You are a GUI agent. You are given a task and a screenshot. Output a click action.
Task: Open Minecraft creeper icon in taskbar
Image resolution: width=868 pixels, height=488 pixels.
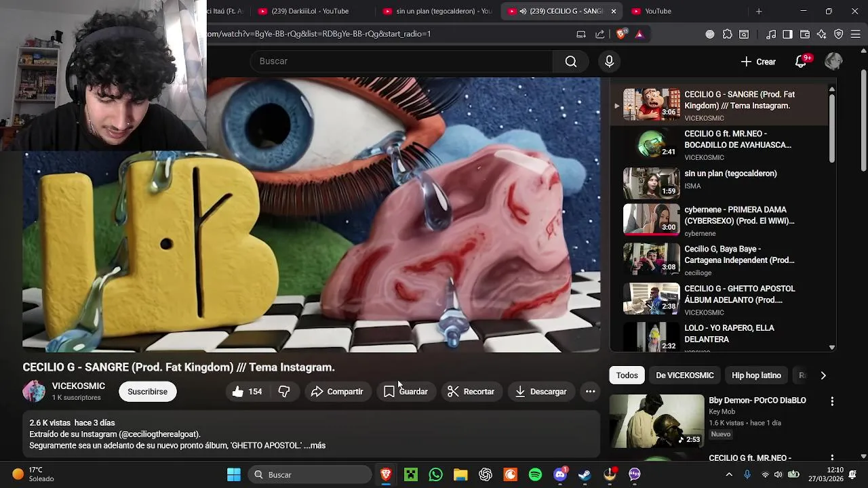[x=411, y=474]
